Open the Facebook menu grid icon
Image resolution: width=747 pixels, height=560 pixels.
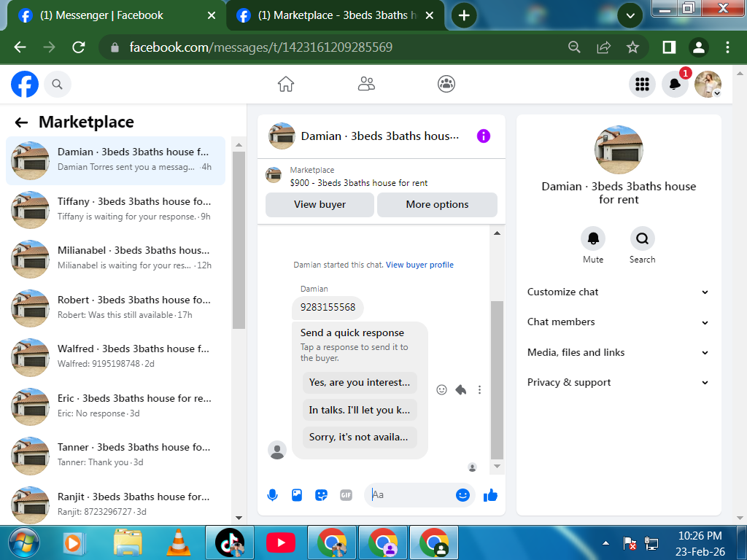coord(642,85)
